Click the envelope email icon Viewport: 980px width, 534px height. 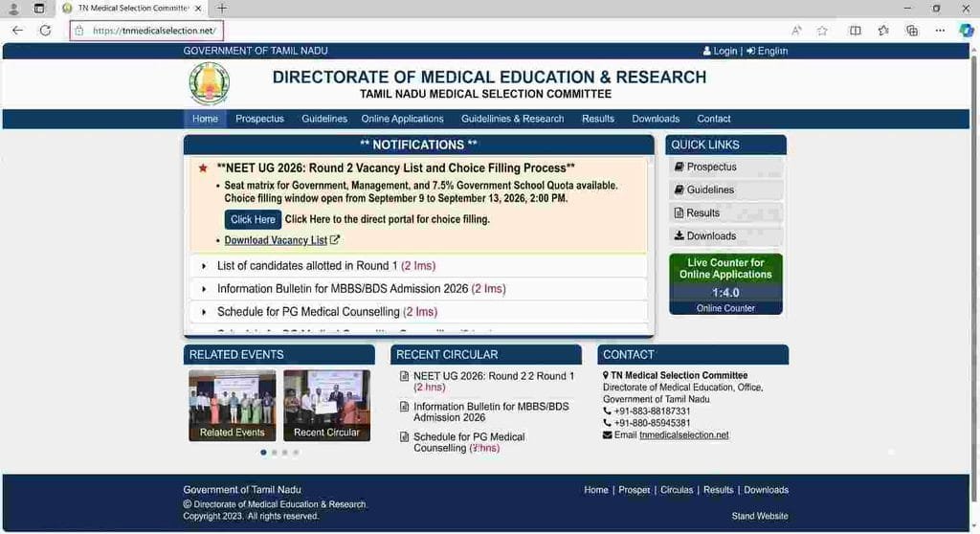point(607,435)
